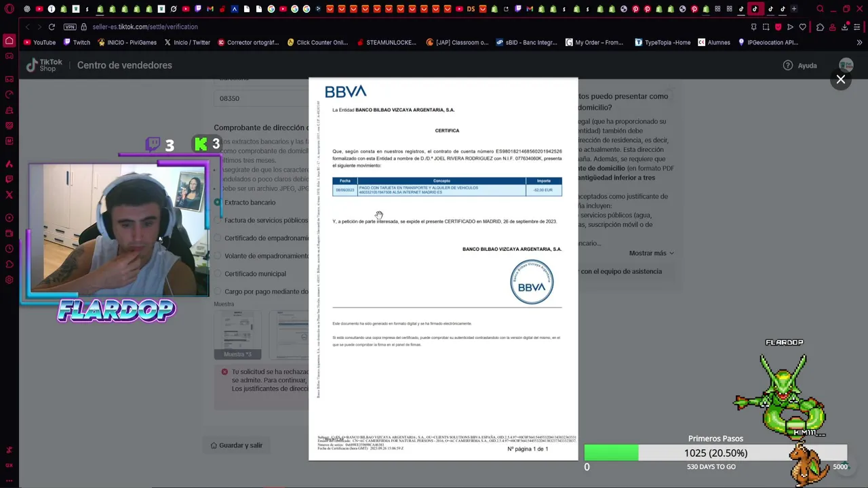This screenshot has width=868, height=488.
Task: Open the Ayuda help link
Action: 800,66
